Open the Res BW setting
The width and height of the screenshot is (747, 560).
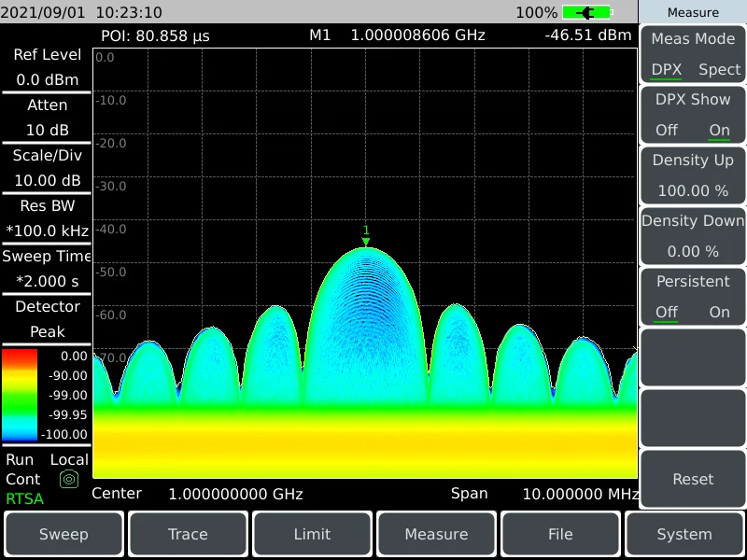47,218
